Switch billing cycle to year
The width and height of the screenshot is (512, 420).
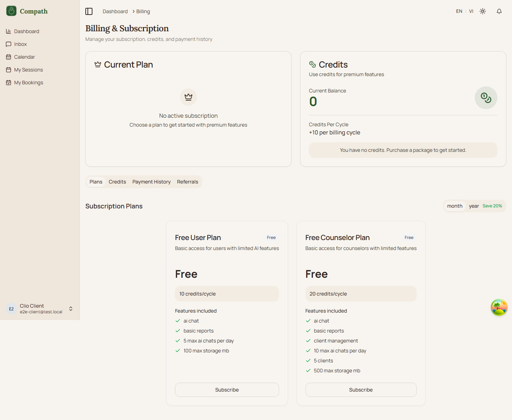coord(474,206)
